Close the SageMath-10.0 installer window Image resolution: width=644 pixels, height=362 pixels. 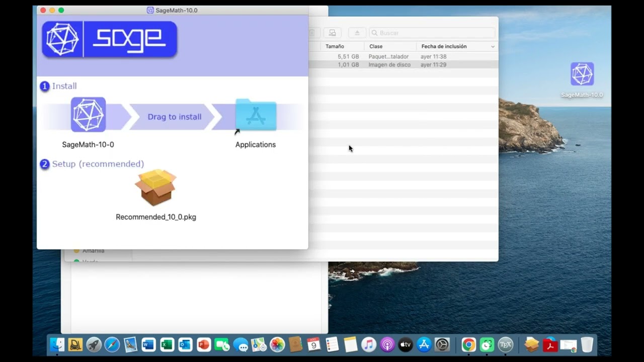[43, 10]
